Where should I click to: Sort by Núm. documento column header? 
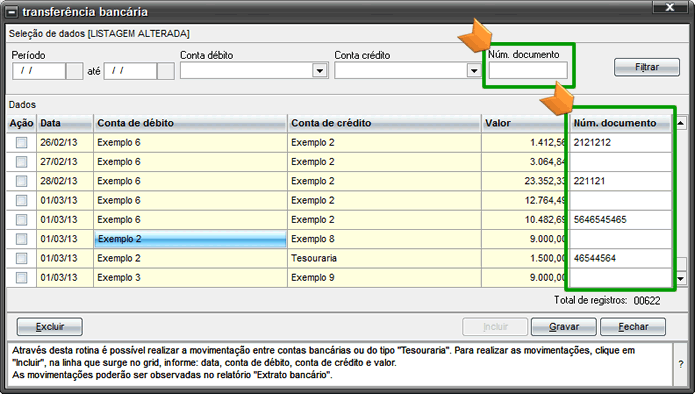pyautogui.click(x=621, y=123)
